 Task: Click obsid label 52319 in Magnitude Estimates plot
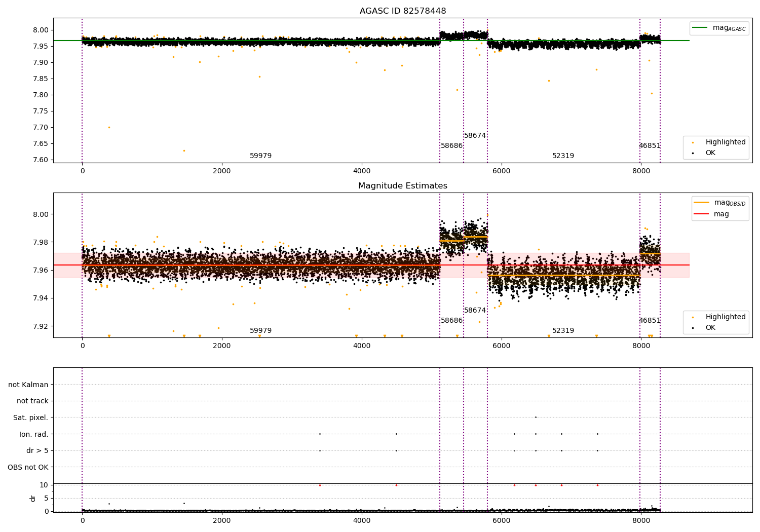point(563,331)
